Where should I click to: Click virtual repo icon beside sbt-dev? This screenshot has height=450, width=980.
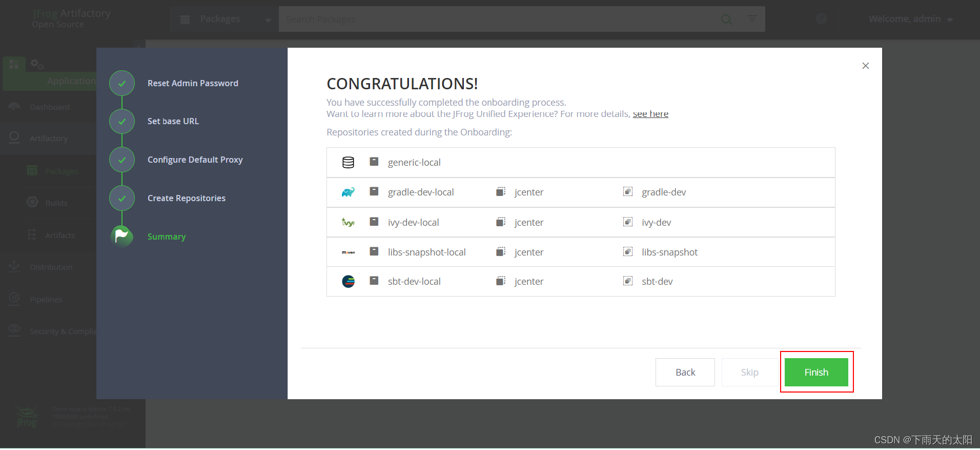[628, 281]
